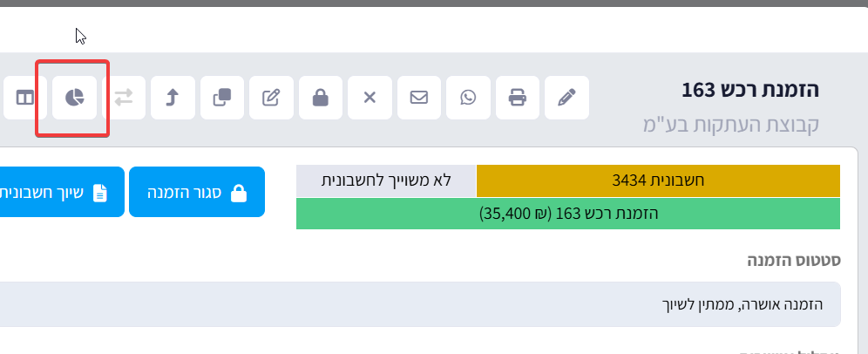
Task: Click the green הזמנת רכש 163 bar
Action: pyautogui.click(x=568, y=213)
